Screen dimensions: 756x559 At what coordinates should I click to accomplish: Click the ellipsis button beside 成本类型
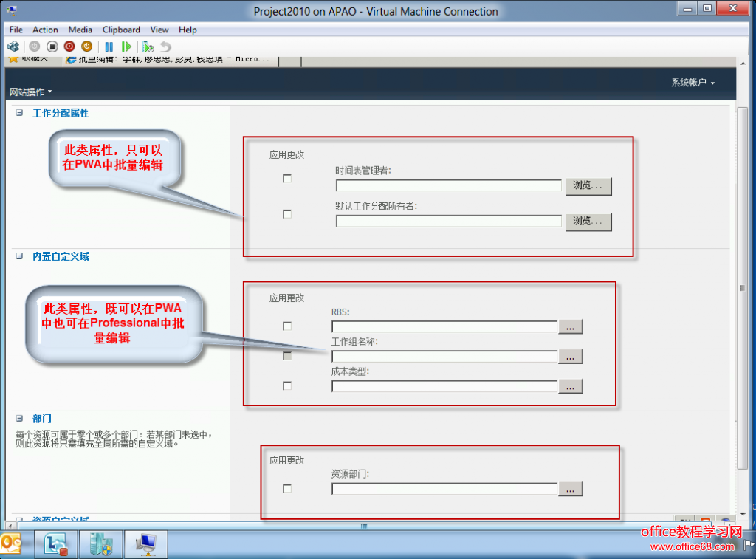[x=571, y=386]
